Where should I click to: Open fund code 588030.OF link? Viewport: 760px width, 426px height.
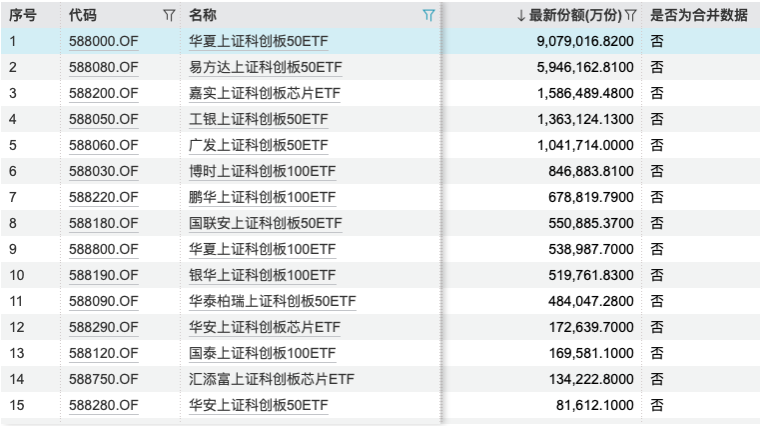coord(104,171)
